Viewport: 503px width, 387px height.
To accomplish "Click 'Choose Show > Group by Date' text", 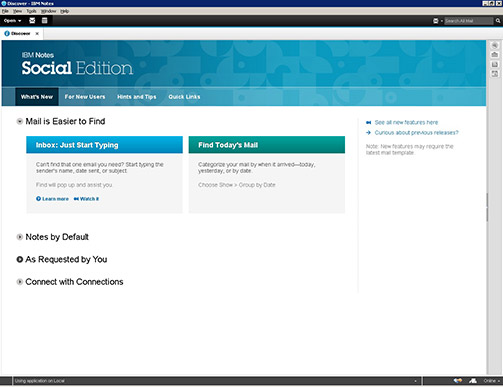I will tap(237, 185).
